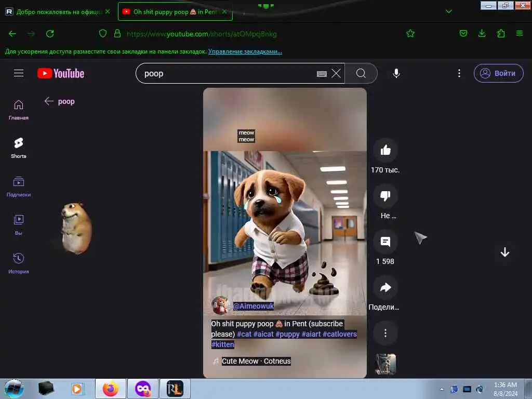Open История in the sidebar
Image resolution: width=532 pixels, height=399 pixels.
19,263
